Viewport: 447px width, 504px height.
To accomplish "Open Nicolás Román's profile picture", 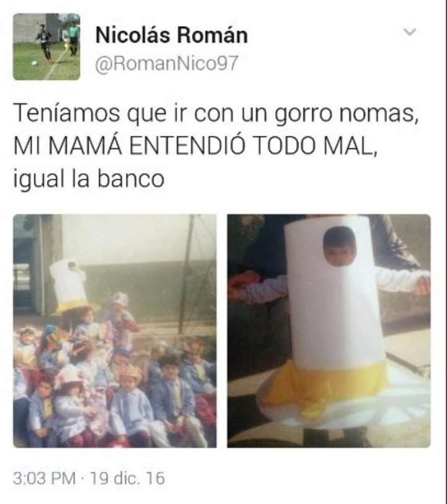I will pyautogui.click(x=47, y=47).
